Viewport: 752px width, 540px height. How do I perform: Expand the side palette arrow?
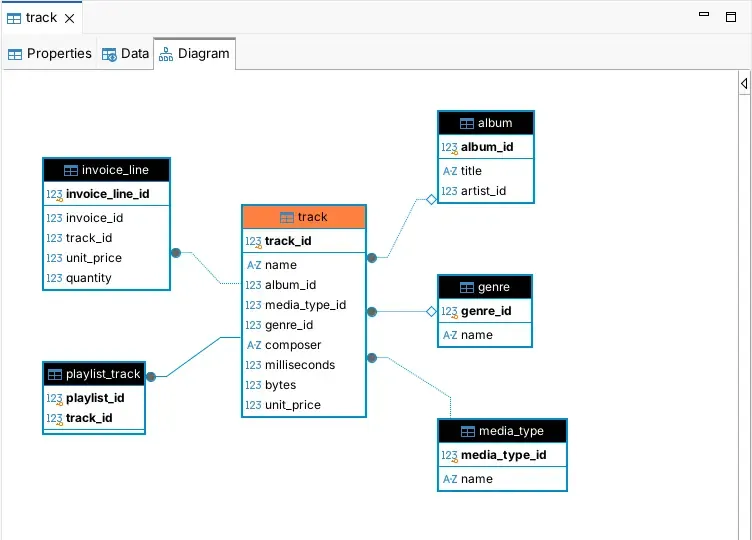pyautogui.click(x=744, y=83)
